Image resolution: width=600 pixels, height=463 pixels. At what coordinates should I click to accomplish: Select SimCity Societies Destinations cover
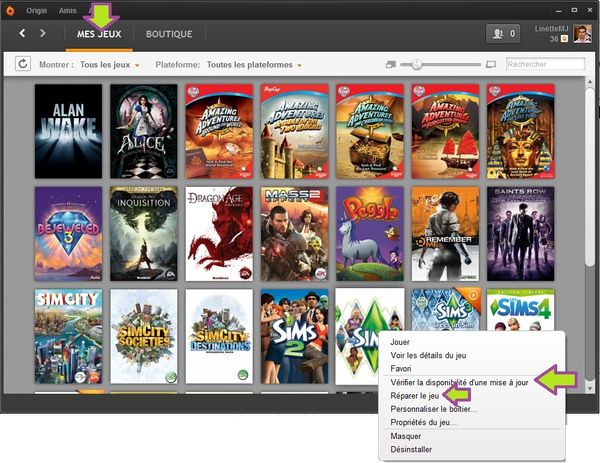coord(219,336)
